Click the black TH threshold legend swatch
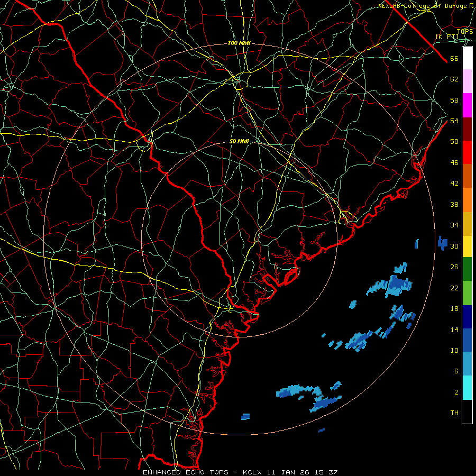The width and height of the screenshot is (476, 476). (467, 411)
